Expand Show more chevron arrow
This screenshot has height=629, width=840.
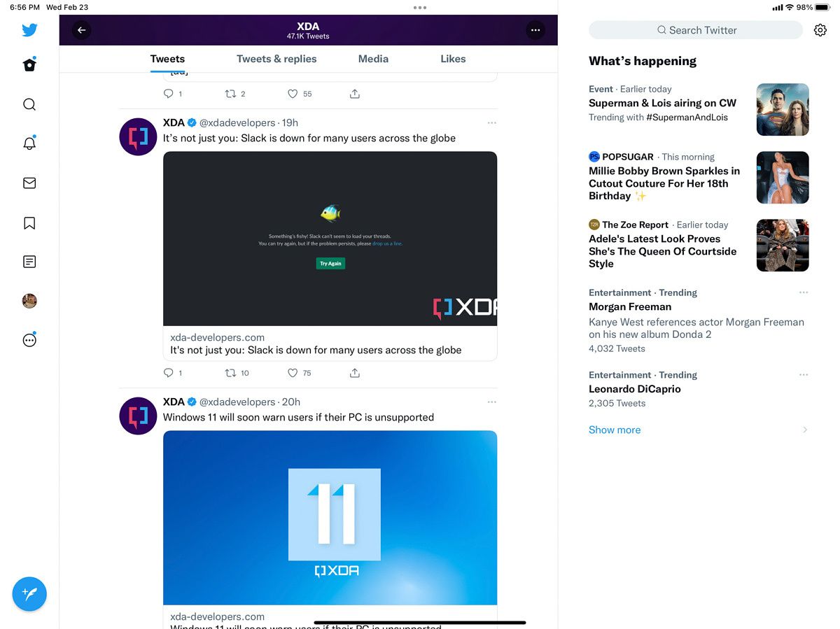[x=805, y=430]
